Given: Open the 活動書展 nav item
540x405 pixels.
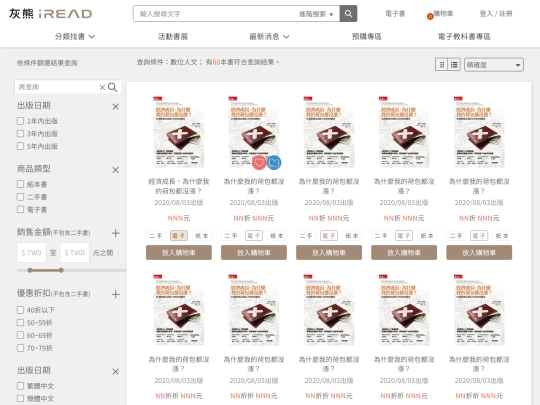Looking at the screenshot, I should coord(173,37).
